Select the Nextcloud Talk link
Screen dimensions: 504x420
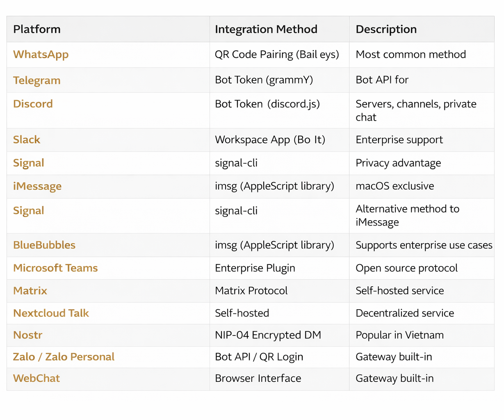point(51,313)
